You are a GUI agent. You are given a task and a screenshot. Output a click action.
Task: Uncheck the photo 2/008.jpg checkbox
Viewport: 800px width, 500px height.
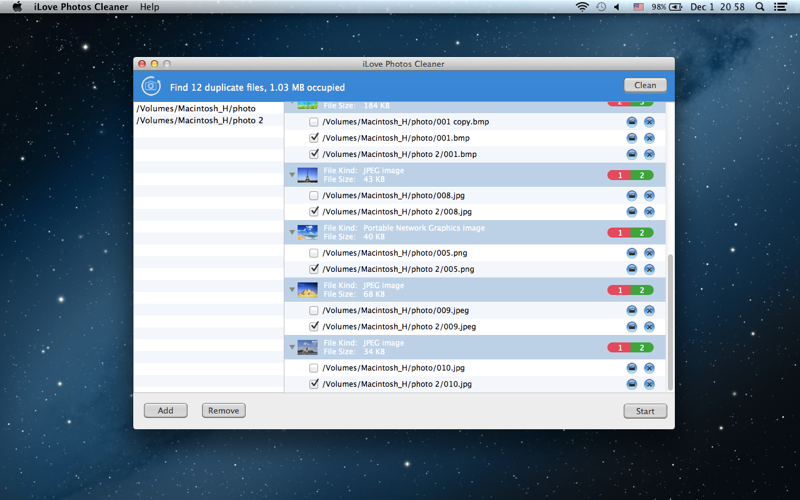314,211
